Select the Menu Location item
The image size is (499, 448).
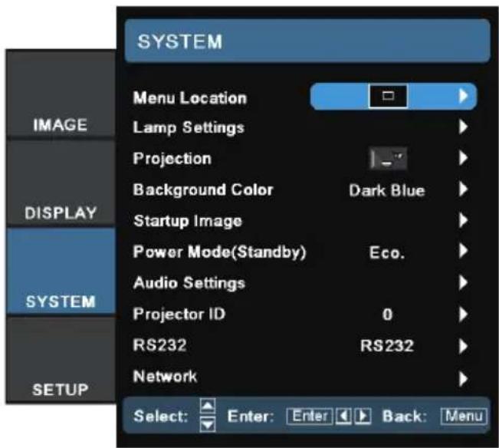[x=190, y=97]
